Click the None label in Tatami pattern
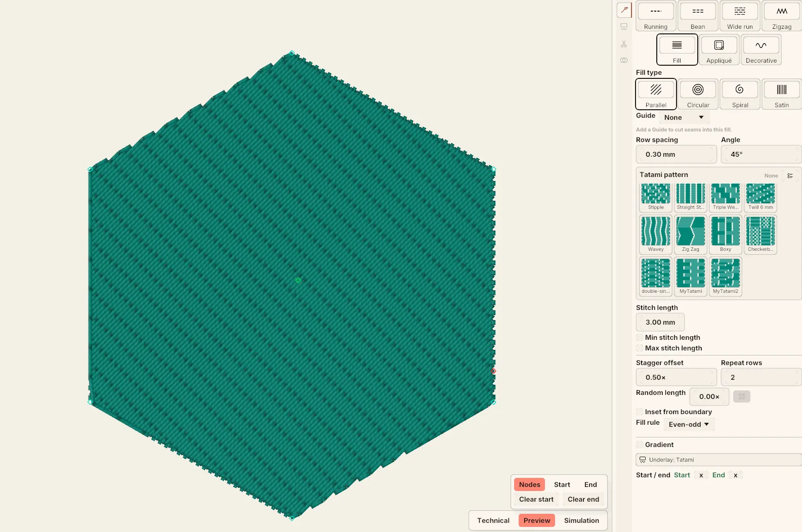 coord(771,175)
